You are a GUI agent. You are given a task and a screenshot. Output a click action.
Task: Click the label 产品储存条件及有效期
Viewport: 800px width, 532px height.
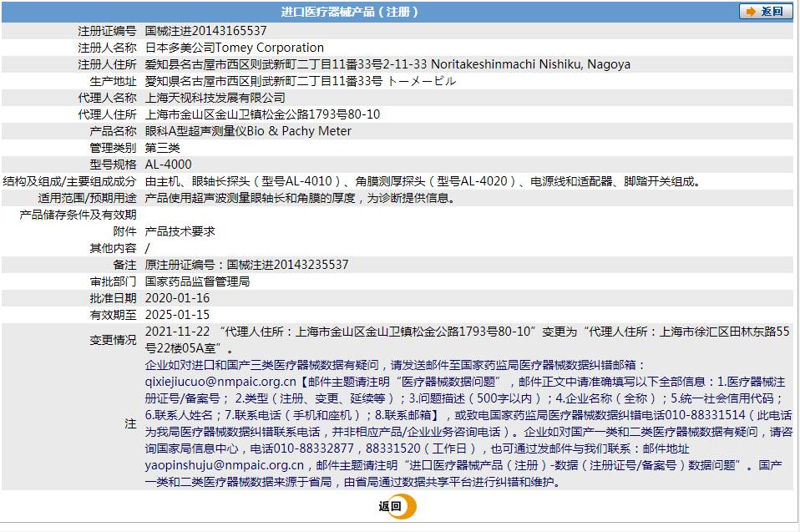tap(78, 215)
